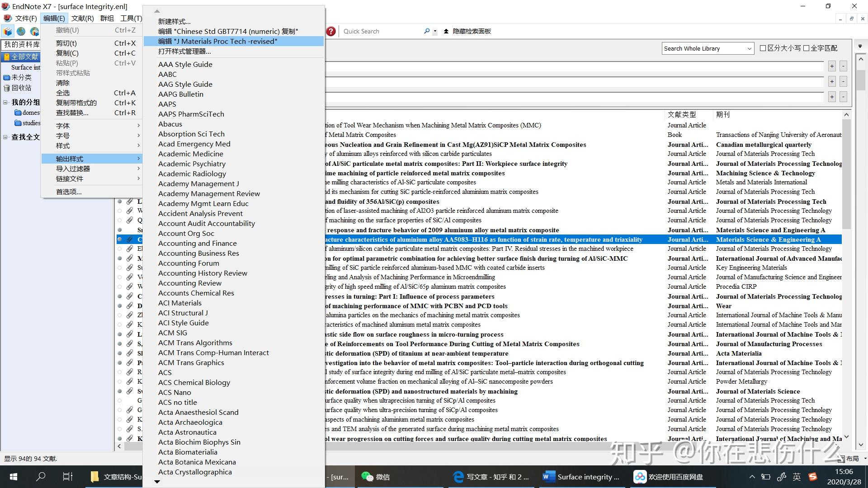Open the References menu

(x=82, y=18)
